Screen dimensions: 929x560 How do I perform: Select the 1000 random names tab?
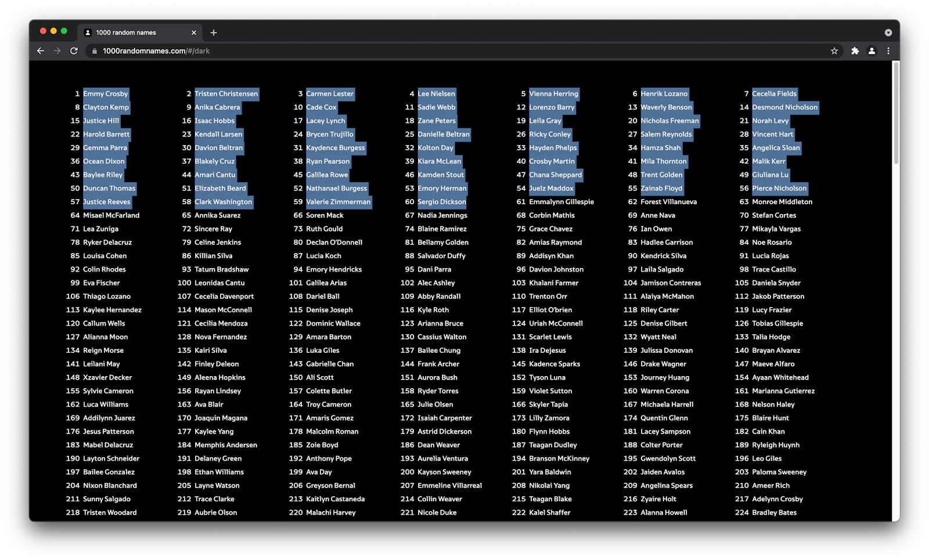140,32
